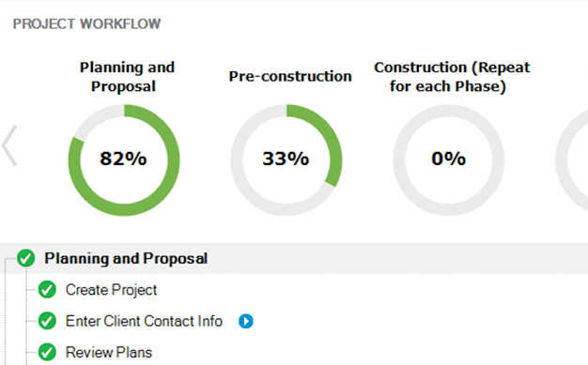
Task: Select the 82% Planning and Proposal ring
Action: (x=124, y=160)
